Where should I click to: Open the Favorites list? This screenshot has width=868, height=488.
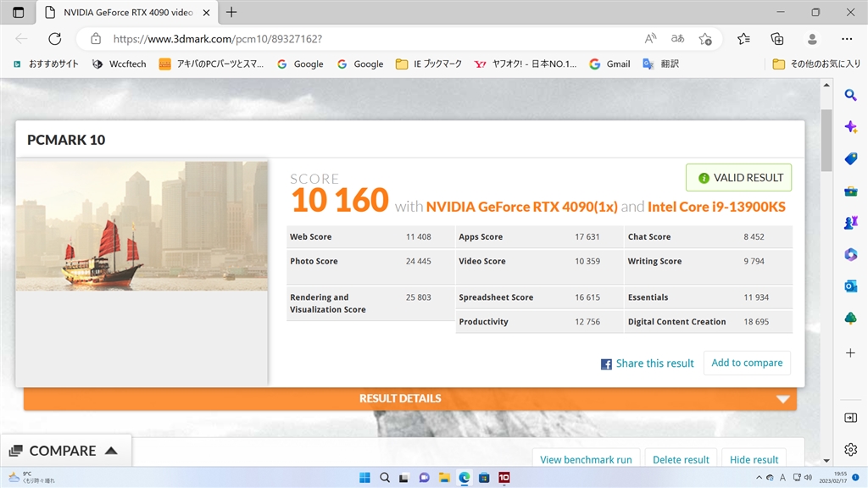point(743,39)
